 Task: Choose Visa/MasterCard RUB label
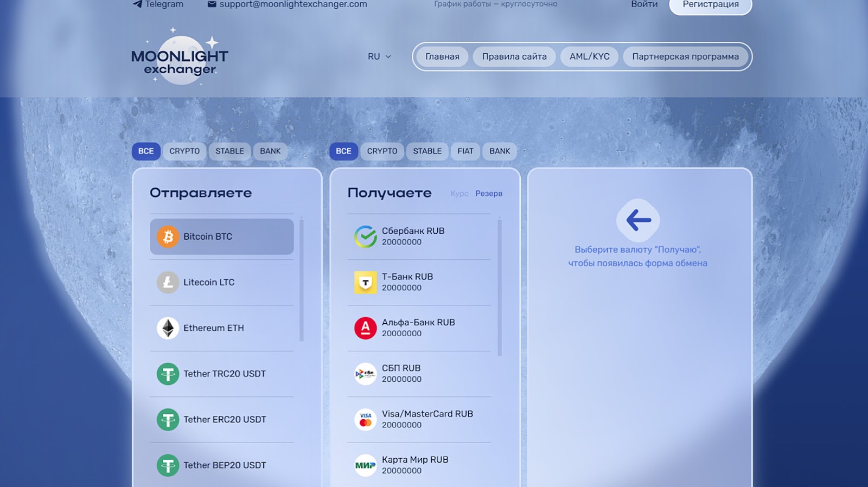(427, 414)
